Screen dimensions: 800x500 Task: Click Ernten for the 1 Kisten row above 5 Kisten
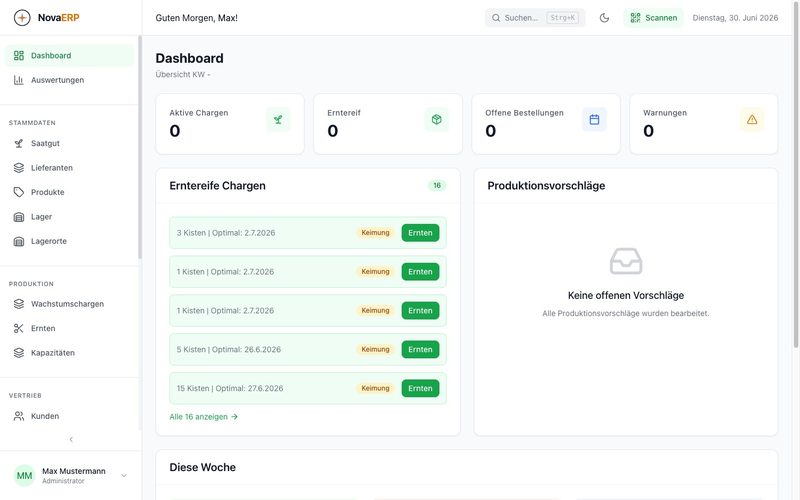click(x=420, y=311)
